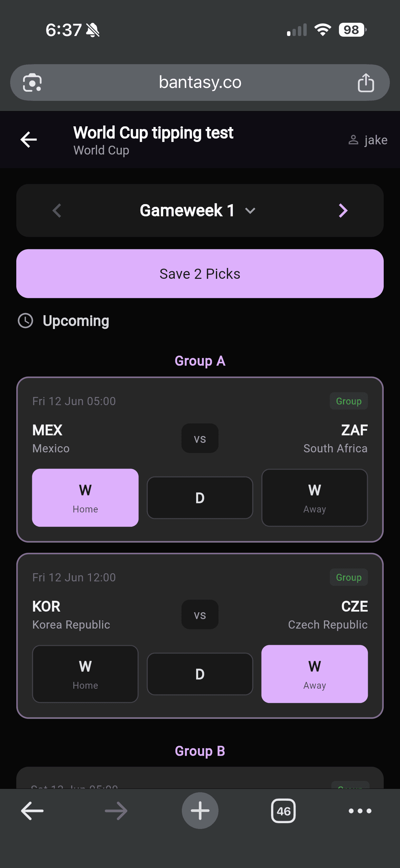Tap the back arrow beside World Cup tipping test
Viewport: 400px width, 868px height.
(28, 139)
